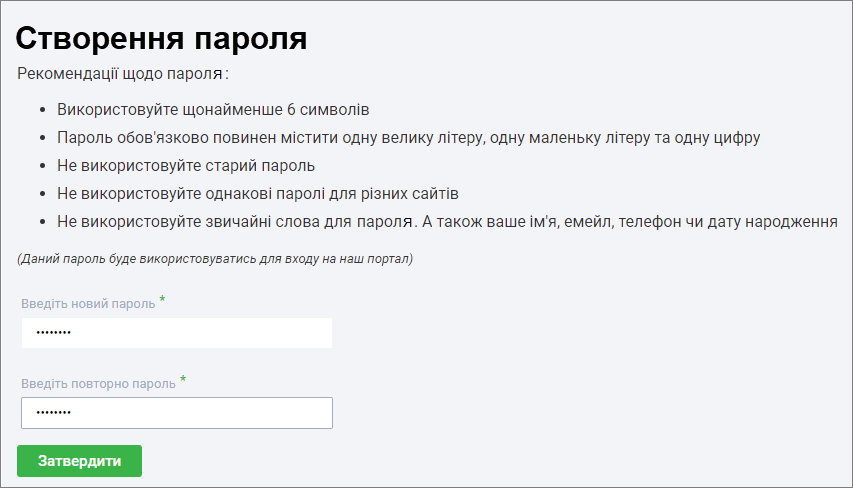Focus the 'Введіть повторно пароль' input field
853x488 pixels.
[177, 413]
